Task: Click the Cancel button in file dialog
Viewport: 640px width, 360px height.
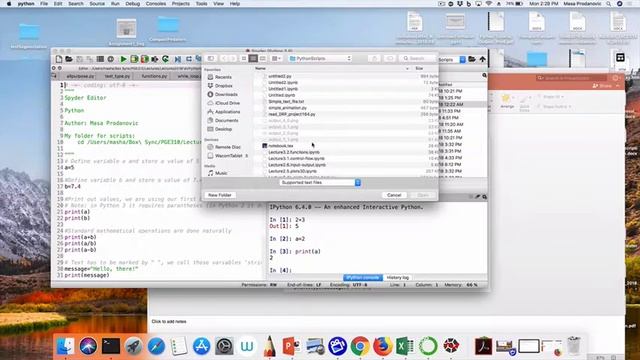Action: click(394, 195)
